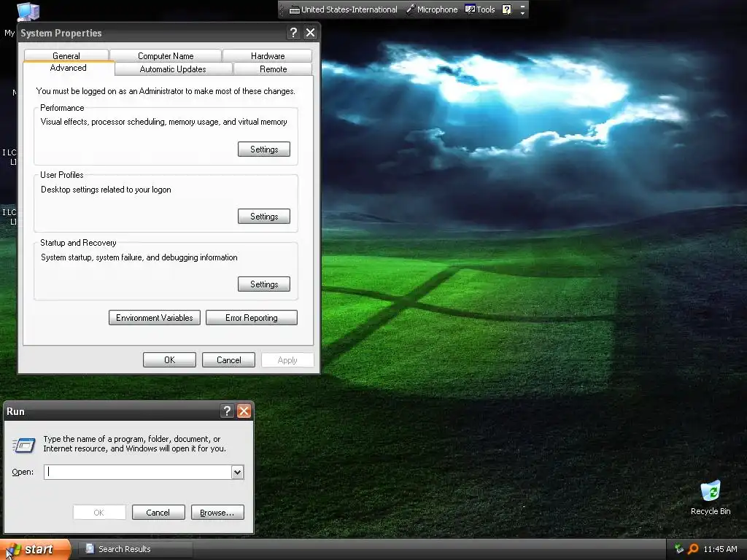The image size is (747, 560).
Task: Select the Advanced tab
Action: point(68,68)
